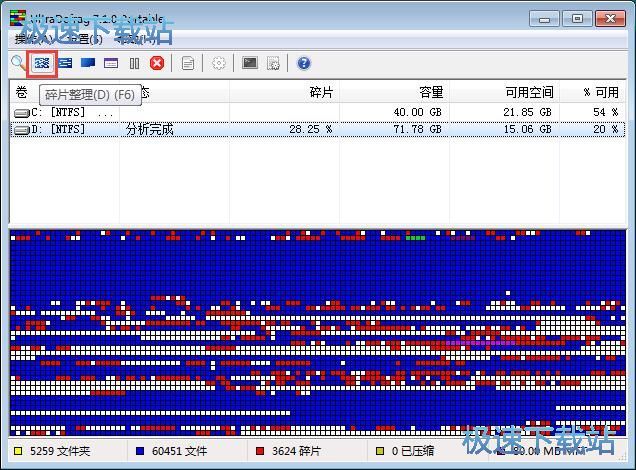Image resolution: width=636 pixels, height=470 pixels.
Task: Open the fragmentation report document icon
Action: 188,63
